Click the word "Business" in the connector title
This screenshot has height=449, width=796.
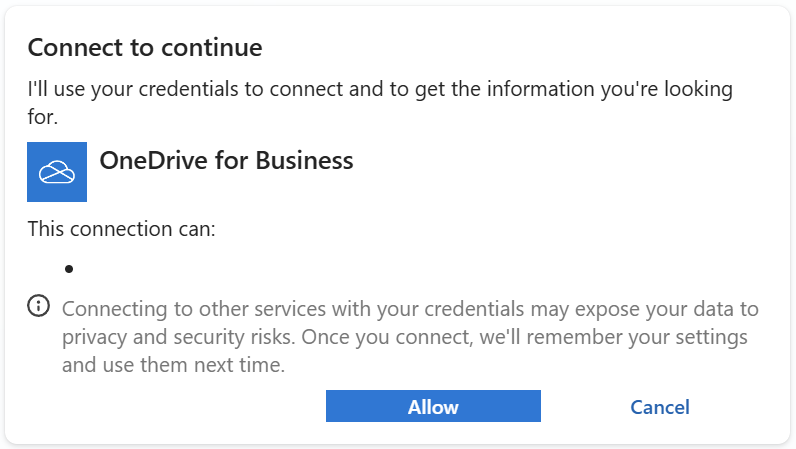click(x=304, y=161)
